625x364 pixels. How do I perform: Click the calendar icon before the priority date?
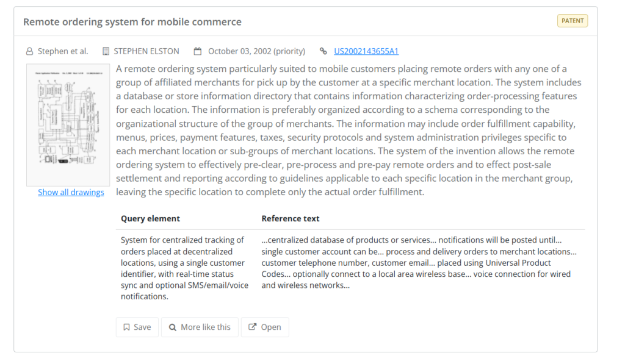tap(198, 51)
